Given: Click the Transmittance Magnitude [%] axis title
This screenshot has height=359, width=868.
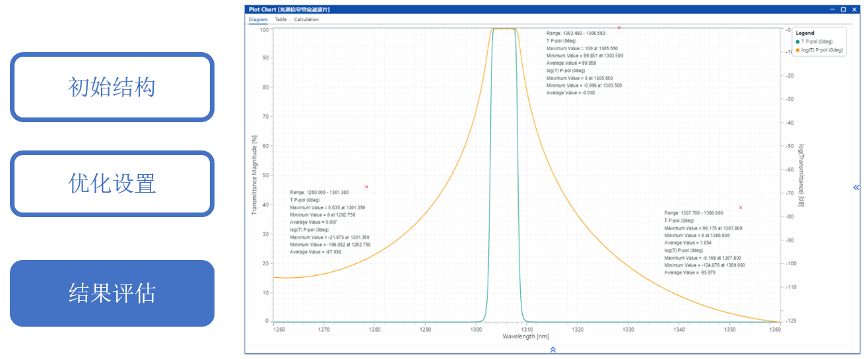Looking at the screenshot, I should click(254, 175).
